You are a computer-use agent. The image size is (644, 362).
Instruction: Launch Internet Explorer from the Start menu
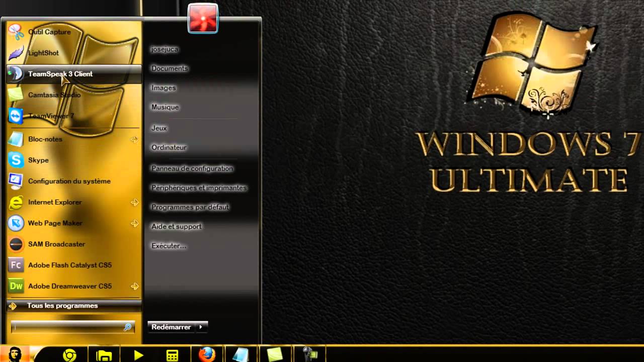click(x=74, y=202)
